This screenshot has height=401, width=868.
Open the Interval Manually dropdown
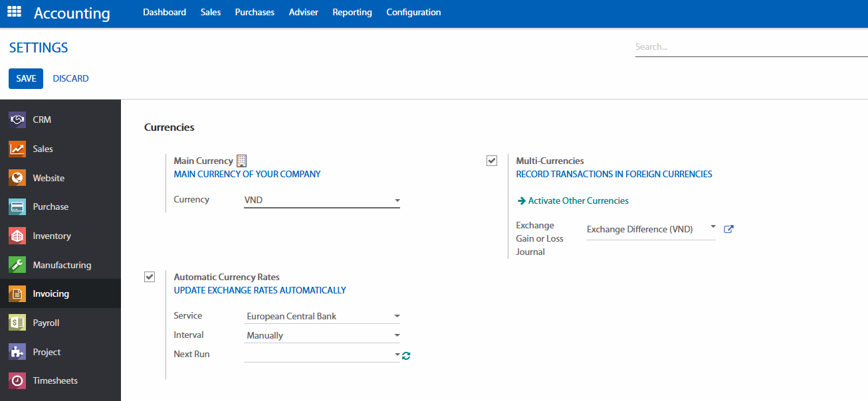point(322,335)
